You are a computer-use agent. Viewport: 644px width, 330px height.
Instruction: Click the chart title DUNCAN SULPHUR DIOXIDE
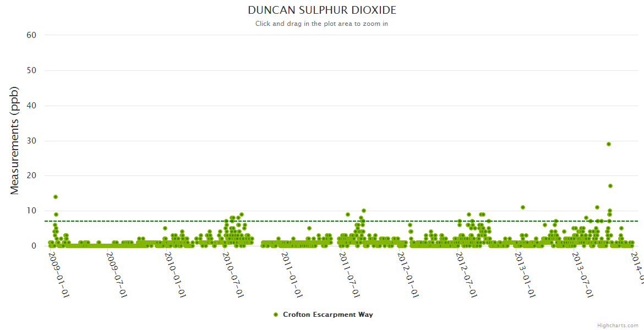[321, 10]
